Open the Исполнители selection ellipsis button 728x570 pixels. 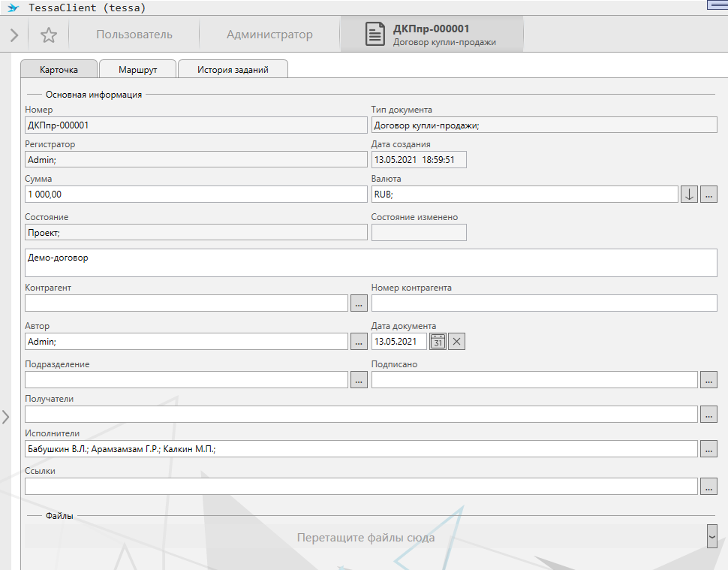click(x=708, y=449)
